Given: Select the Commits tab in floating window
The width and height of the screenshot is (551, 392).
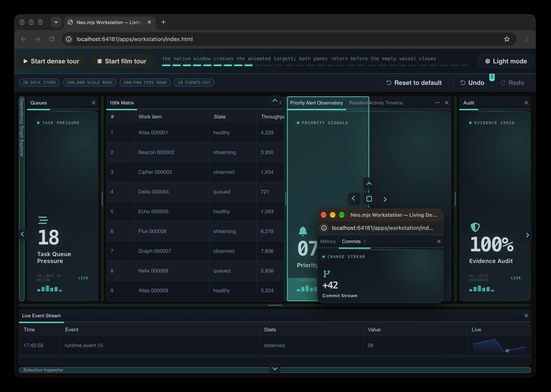Looking at the screenshot, I should (x=351, y=241).
